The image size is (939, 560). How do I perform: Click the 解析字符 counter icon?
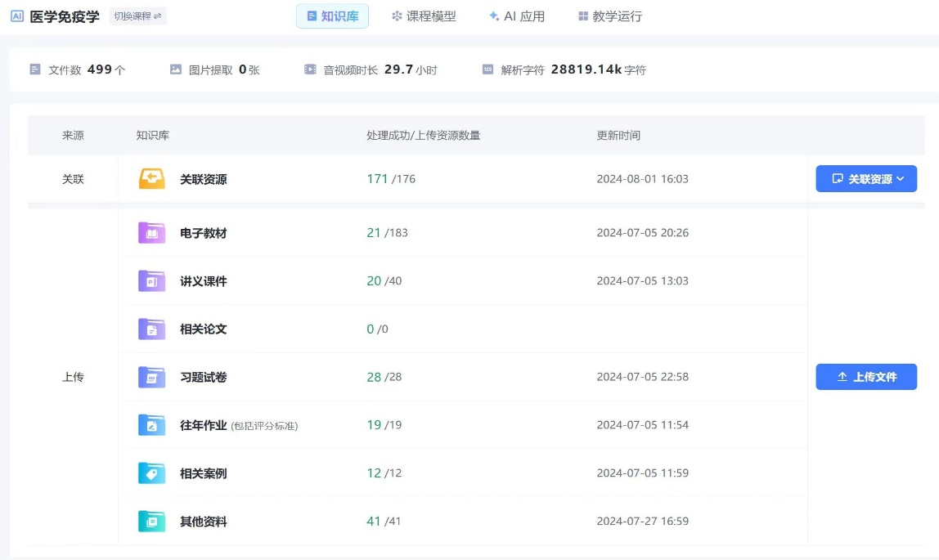coord(487,69)
